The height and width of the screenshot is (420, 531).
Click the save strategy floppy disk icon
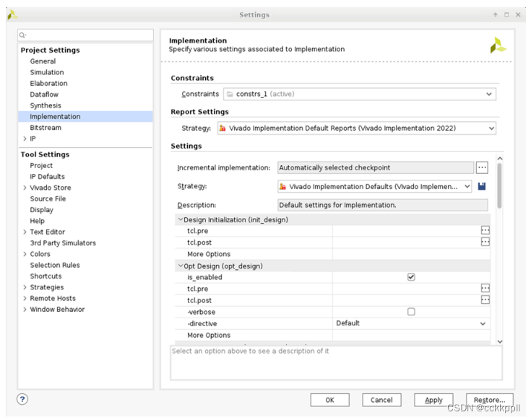482,186
